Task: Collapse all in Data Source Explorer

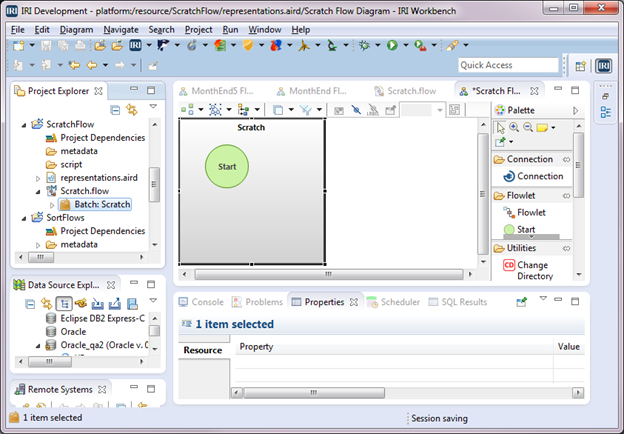Action: (30, 304)
